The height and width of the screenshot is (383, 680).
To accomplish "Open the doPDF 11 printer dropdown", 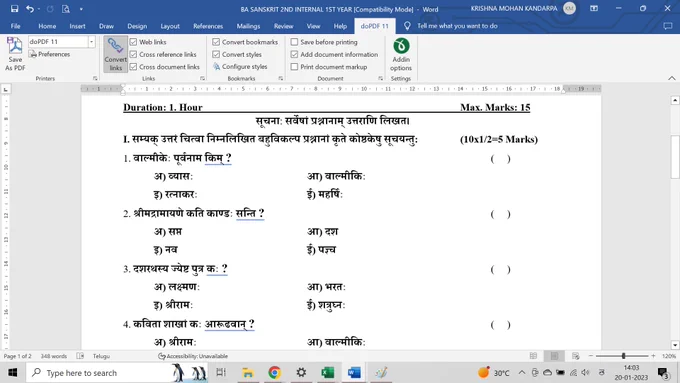I will pos(92,42).
